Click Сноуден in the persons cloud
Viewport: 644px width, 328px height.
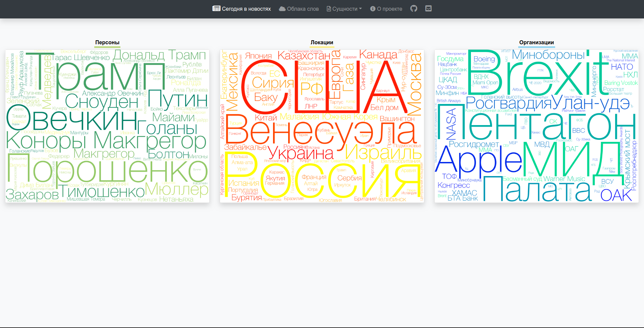coord(102,101)
